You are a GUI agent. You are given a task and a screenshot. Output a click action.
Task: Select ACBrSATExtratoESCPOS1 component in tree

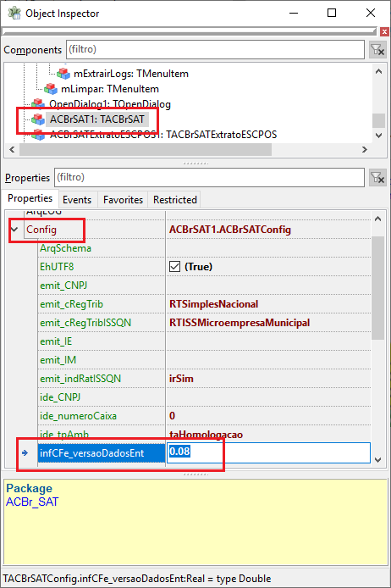click(163, 134)
